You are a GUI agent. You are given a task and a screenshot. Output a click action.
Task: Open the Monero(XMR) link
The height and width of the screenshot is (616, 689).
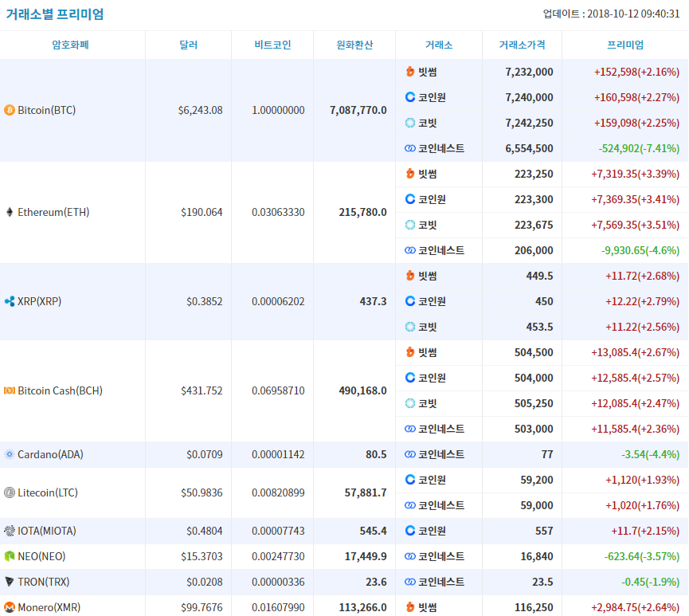coord(49,607)
